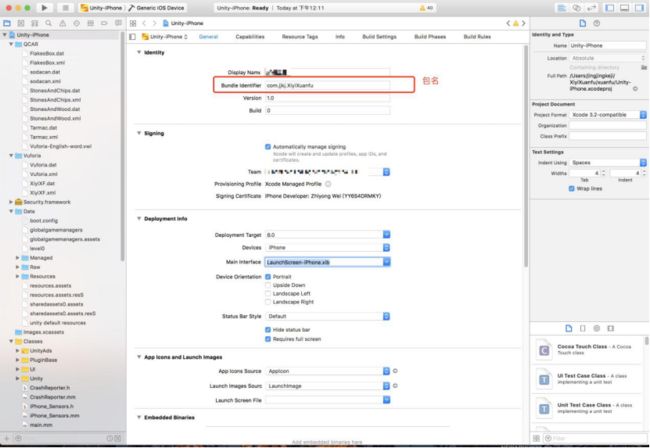Switch to the Resource Tags tab
The width and height of the screenshot is (650, 448).
pos(300,36)
